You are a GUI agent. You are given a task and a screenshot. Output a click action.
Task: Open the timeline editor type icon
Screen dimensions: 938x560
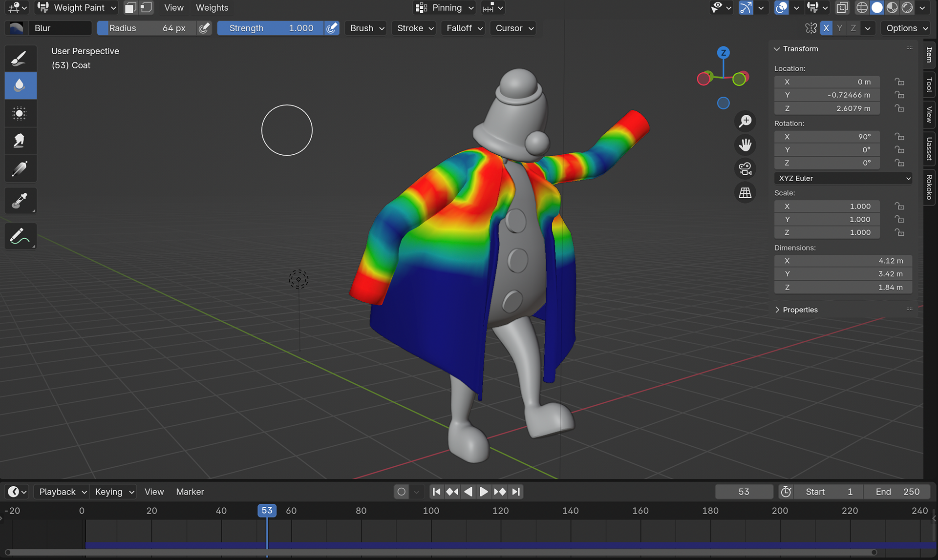click(x=17, y=492)
